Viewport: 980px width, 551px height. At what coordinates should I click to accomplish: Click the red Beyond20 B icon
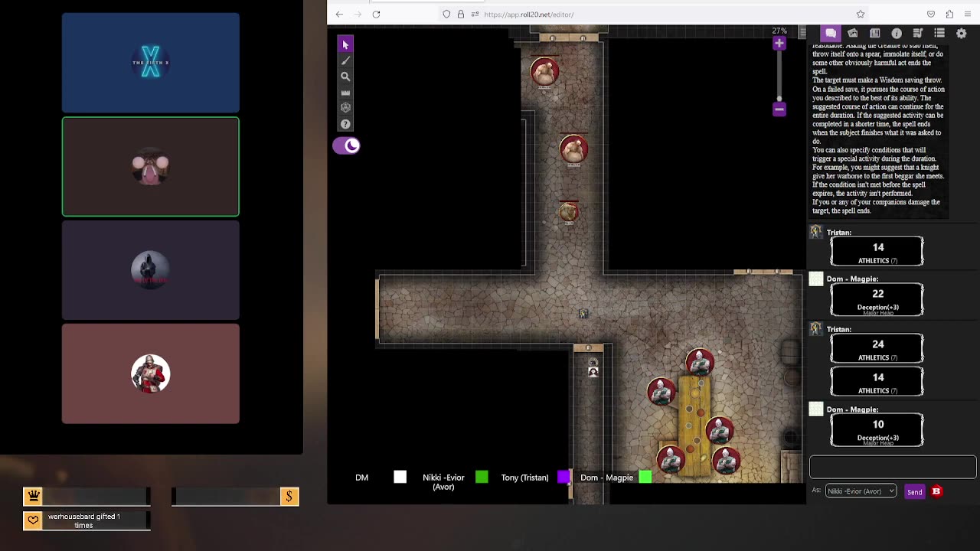[936, 491]
